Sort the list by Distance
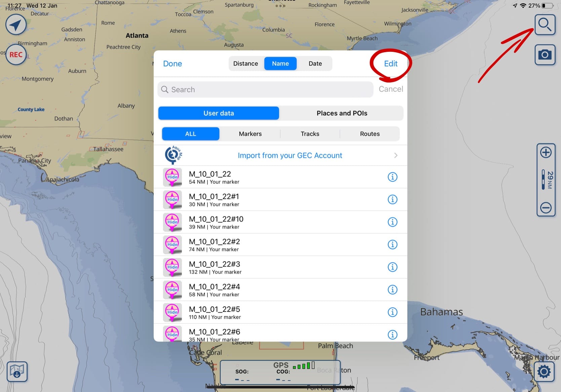The width and height of the screenshot is (561, 392). (x=246, y=64)
